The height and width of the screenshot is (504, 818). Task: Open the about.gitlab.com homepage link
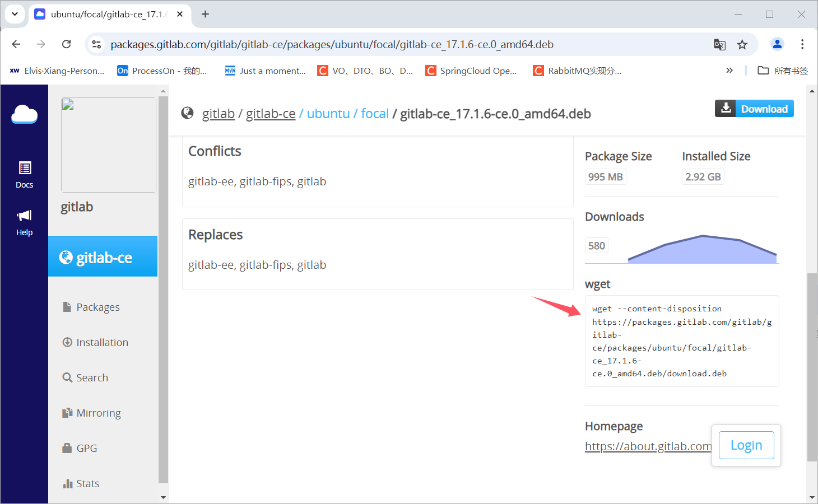[x=648, y=446]
